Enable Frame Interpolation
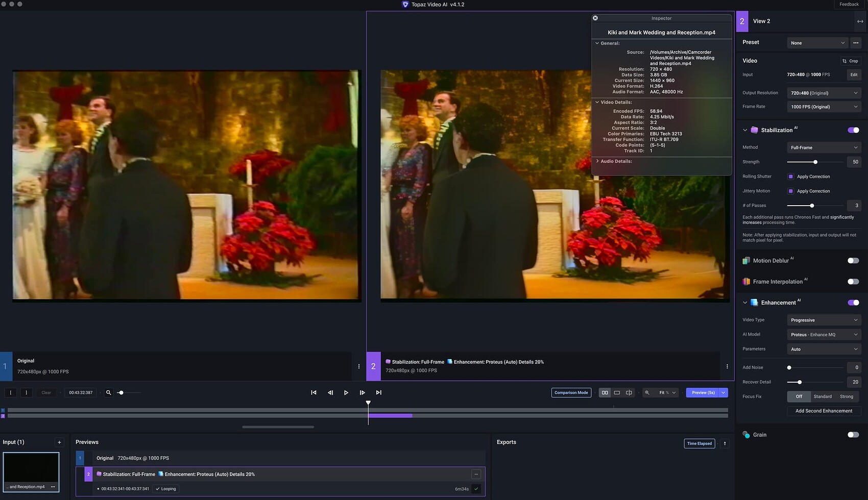Viewport: 868px width, 500px height. coord(853,281)
